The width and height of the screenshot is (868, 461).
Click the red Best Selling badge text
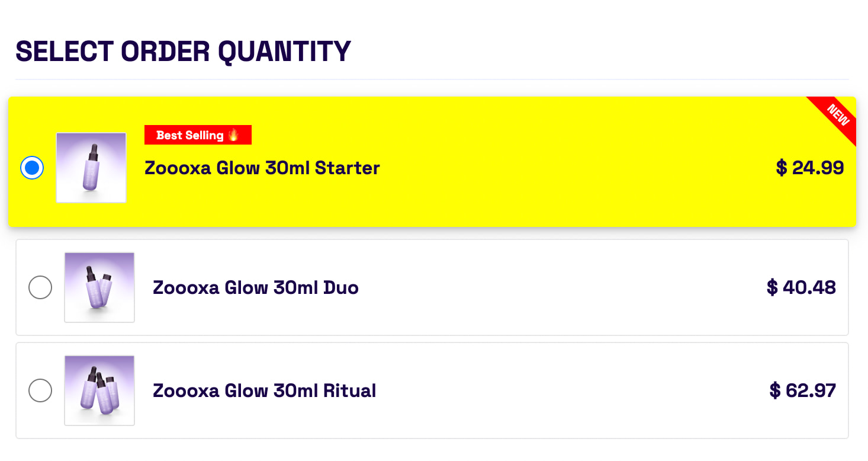189,135
